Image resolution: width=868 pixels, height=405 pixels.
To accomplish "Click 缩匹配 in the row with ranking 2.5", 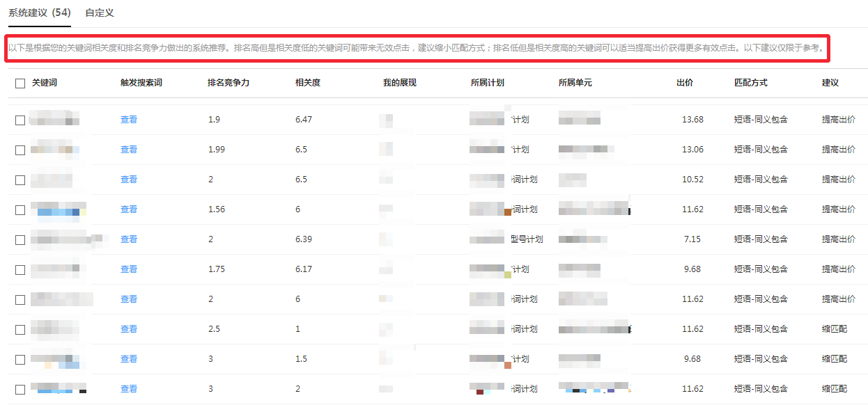I will (835, 329).
